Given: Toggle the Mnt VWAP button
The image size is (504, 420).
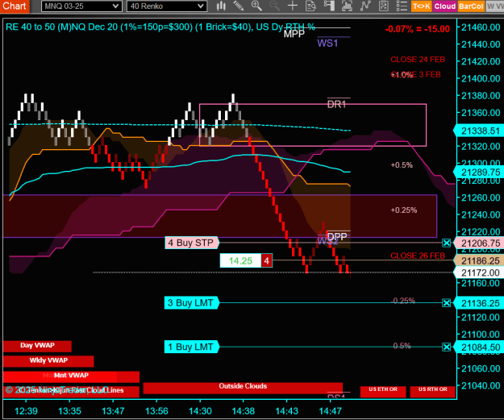Looking at the screenshot, I should pyautogui.click(x=71, y=376).
